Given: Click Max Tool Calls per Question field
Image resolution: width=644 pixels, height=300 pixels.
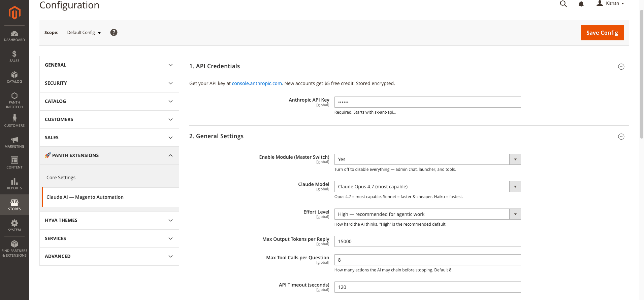Looking at the screenshot, I should pos(427,260).
